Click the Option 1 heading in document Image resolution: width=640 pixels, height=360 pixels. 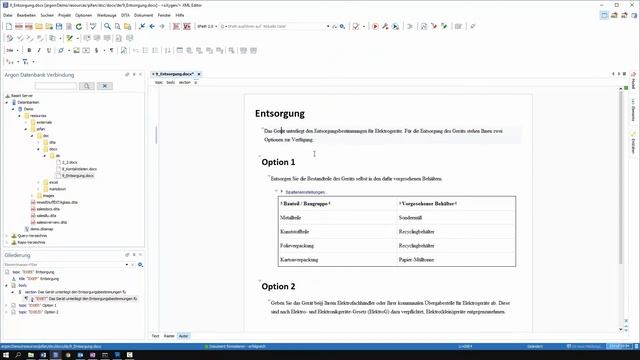tap(278, 162)
